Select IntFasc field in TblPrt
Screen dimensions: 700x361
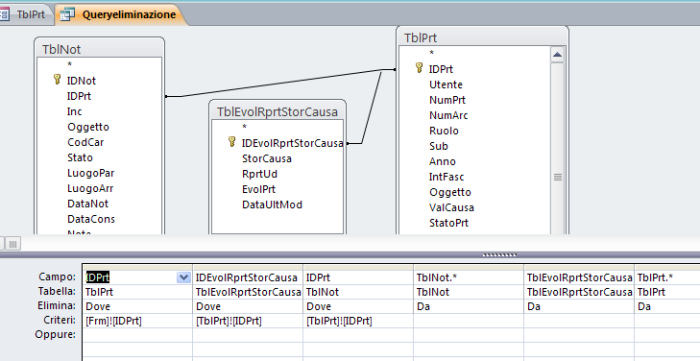[446, 177]
